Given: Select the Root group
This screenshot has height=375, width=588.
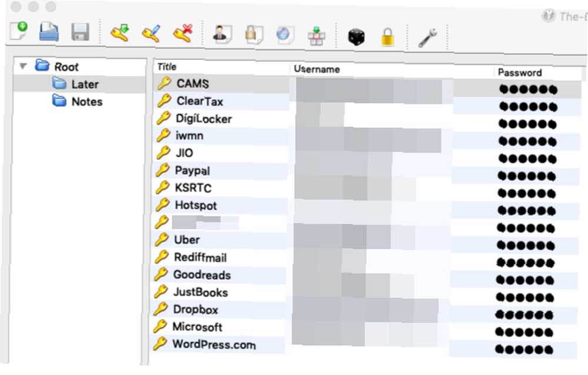Looking at the screenshot, I should point(57,66).
